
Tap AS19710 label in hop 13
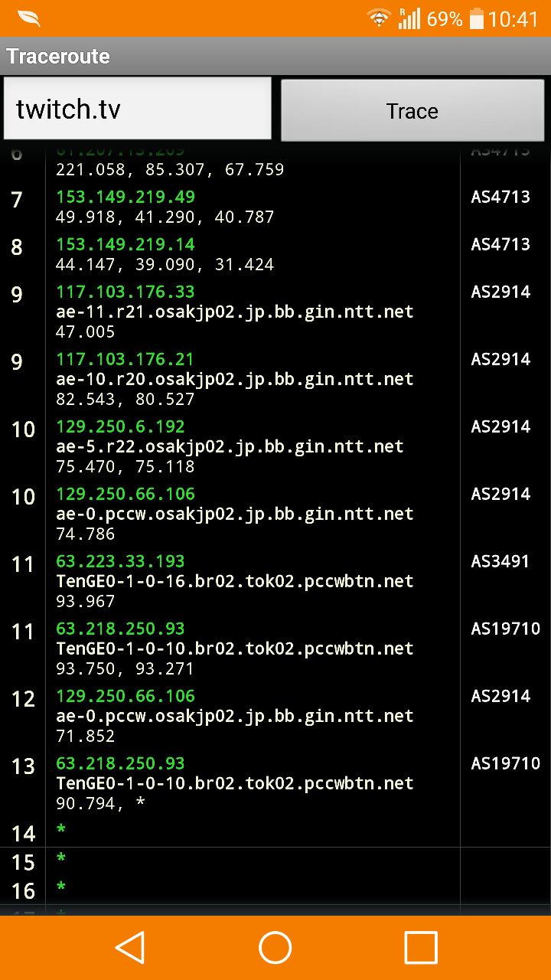506,763
